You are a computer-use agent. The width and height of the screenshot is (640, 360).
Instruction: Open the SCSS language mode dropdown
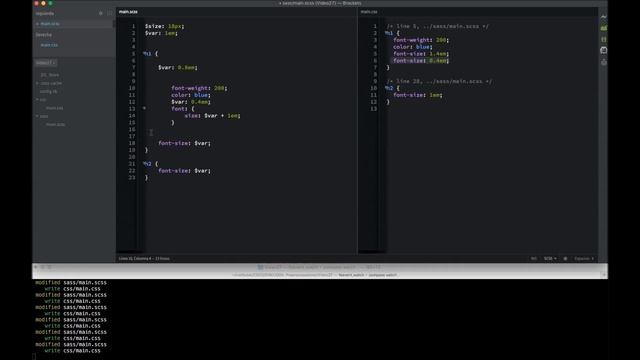pyautogui.click(x=550, y=258)
